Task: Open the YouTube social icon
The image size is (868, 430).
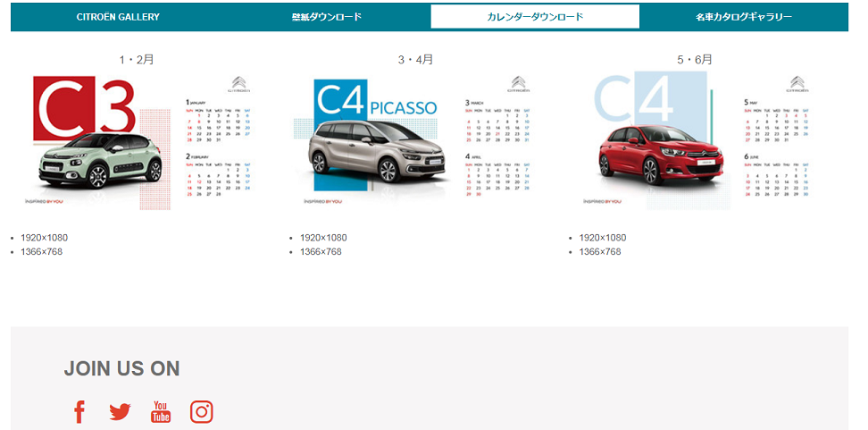Action: 161,411
